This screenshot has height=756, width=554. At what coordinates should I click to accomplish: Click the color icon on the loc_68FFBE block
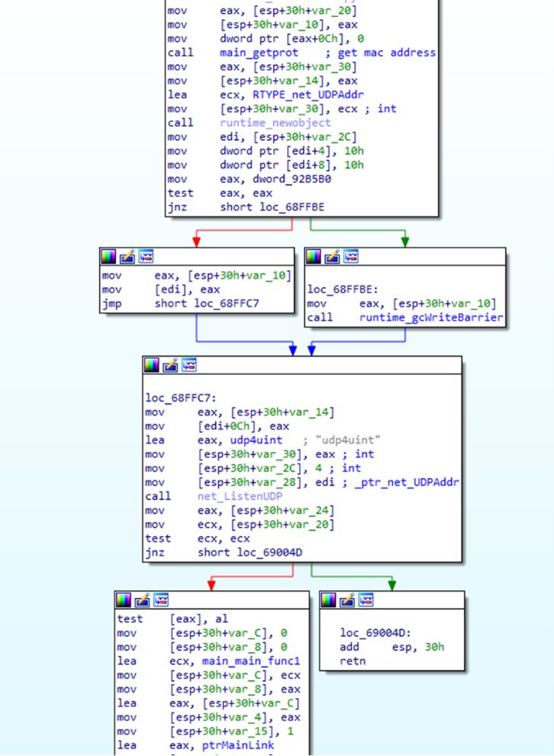click(314, 257)
